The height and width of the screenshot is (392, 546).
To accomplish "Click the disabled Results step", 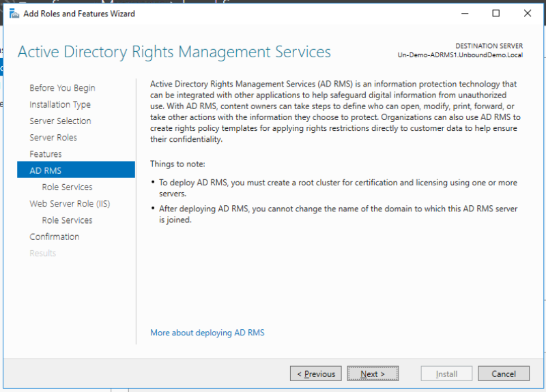I will click(x=43, y=253).
